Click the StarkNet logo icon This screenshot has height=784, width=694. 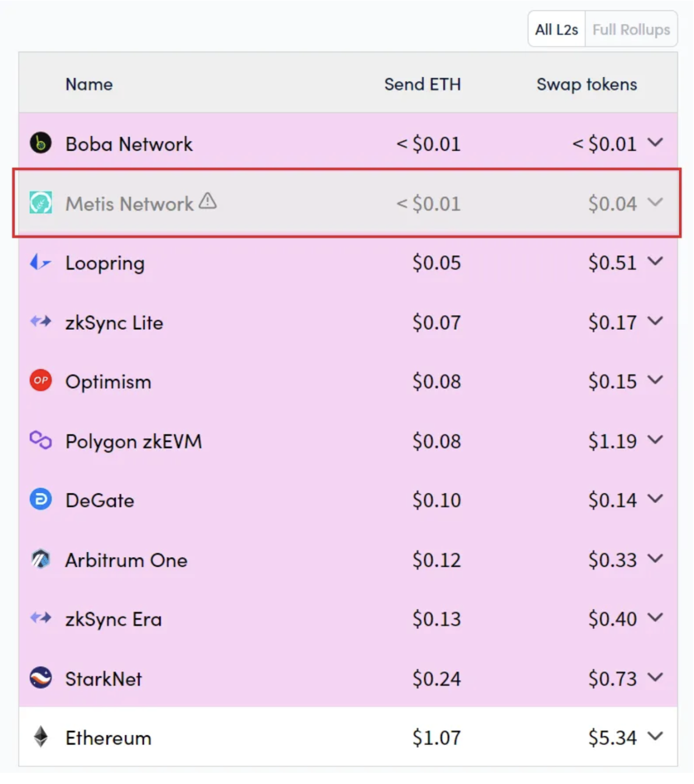click(x=41, y=678)
